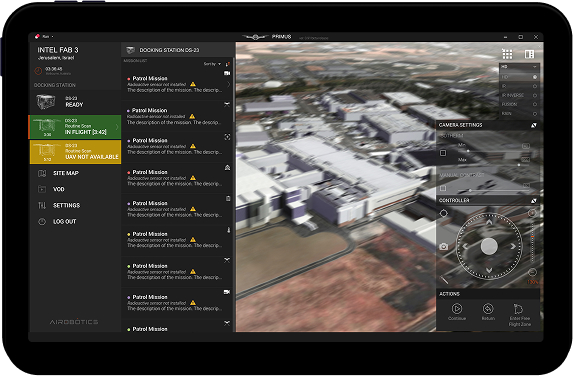
Task: Select the UAV Not Available card
Action: 75,152
